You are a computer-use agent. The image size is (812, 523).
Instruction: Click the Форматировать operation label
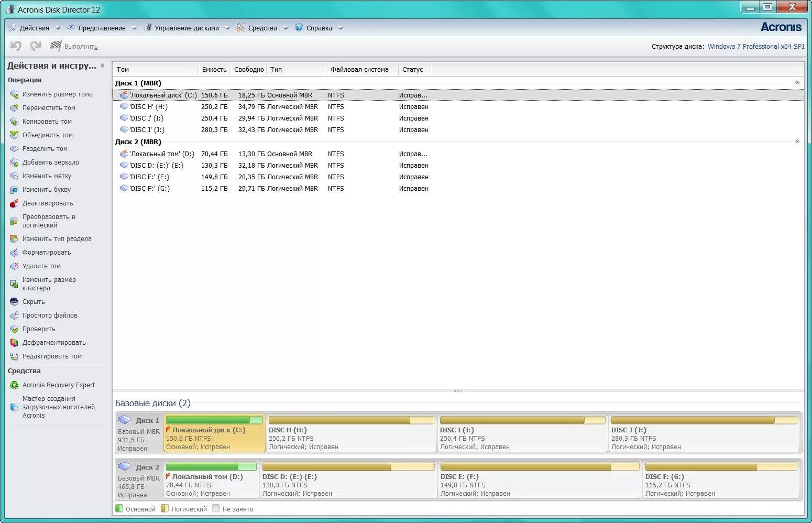click(47, 253)
